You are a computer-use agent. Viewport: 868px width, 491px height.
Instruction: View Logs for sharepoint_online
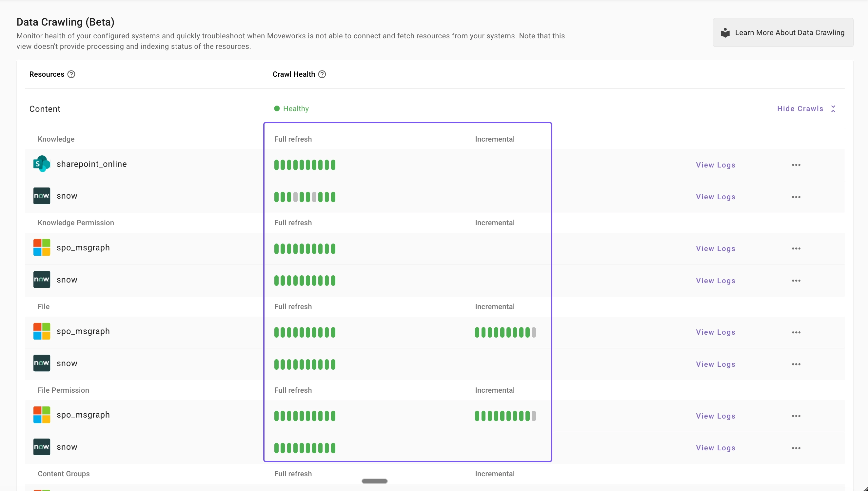click(715, 165)
